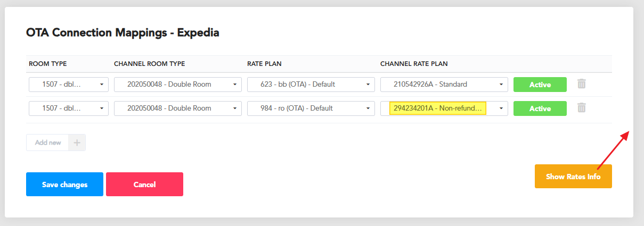644x226 pixels.
Task: Open the 294234201A - Non-refund channel rate dropdown
Action: (444, 108)
